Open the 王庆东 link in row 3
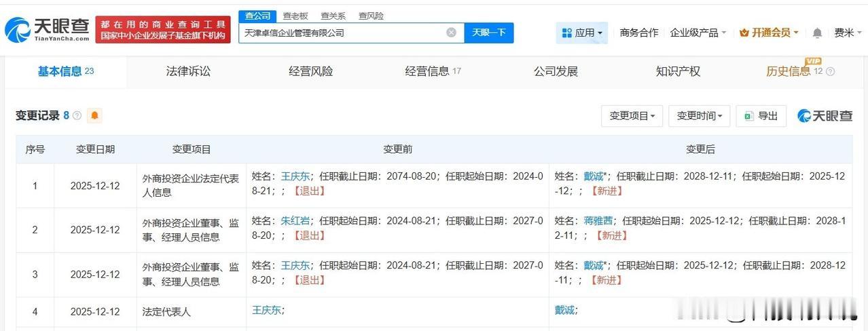Viewport: 868px width, 331px height. (295, 265)
